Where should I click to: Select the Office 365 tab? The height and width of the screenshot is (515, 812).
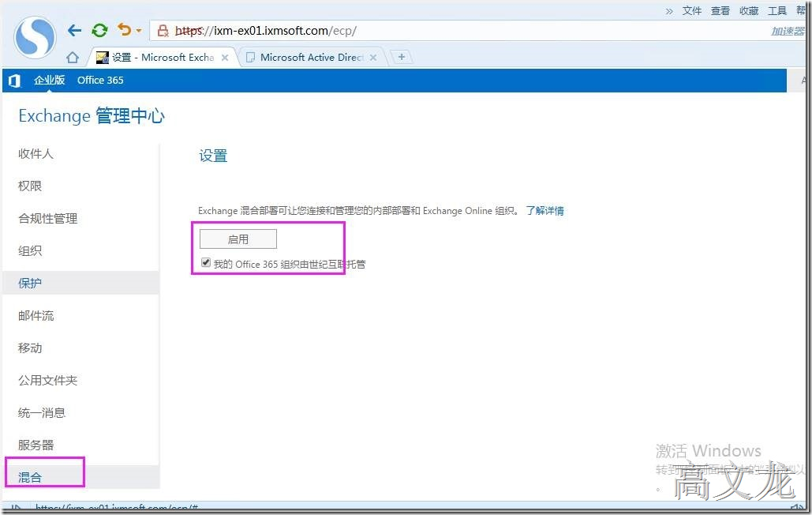click(100, 81)
